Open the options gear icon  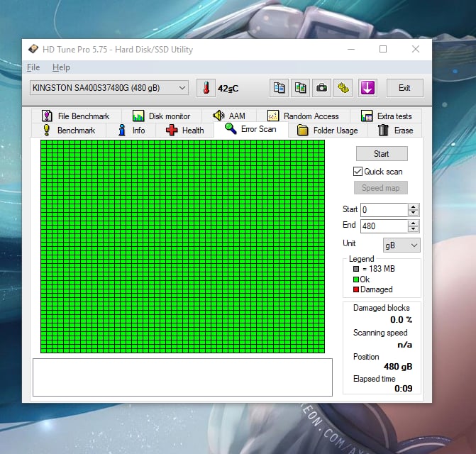(343, 88)
